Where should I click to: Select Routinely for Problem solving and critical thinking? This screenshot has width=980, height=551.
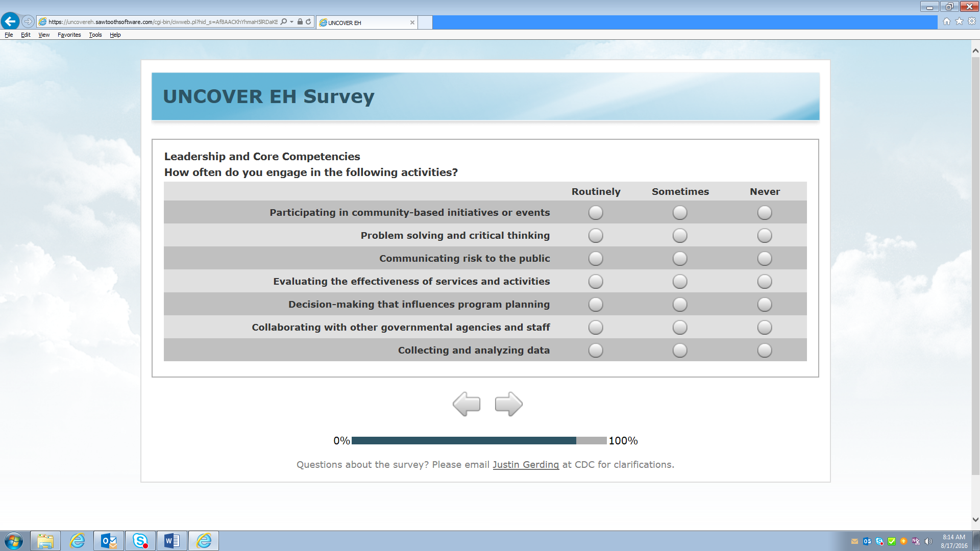pos(596,236)
